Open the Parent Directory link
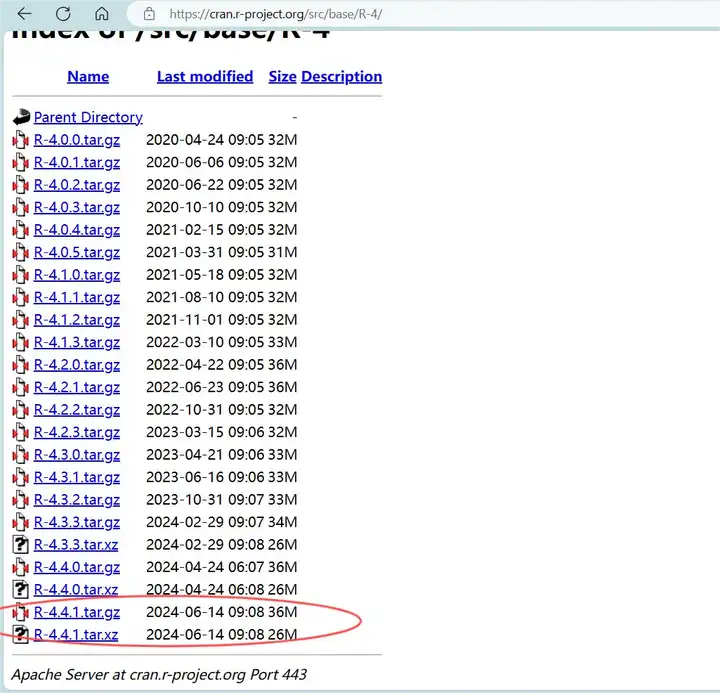The height and width of the screenshot is (693, 720). point(88,117)
